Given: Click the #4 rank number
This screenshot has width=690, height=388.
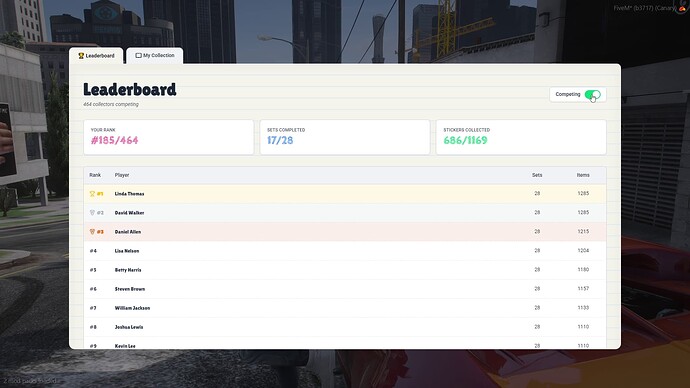Looking at the screenshot, I should (93, 251).
